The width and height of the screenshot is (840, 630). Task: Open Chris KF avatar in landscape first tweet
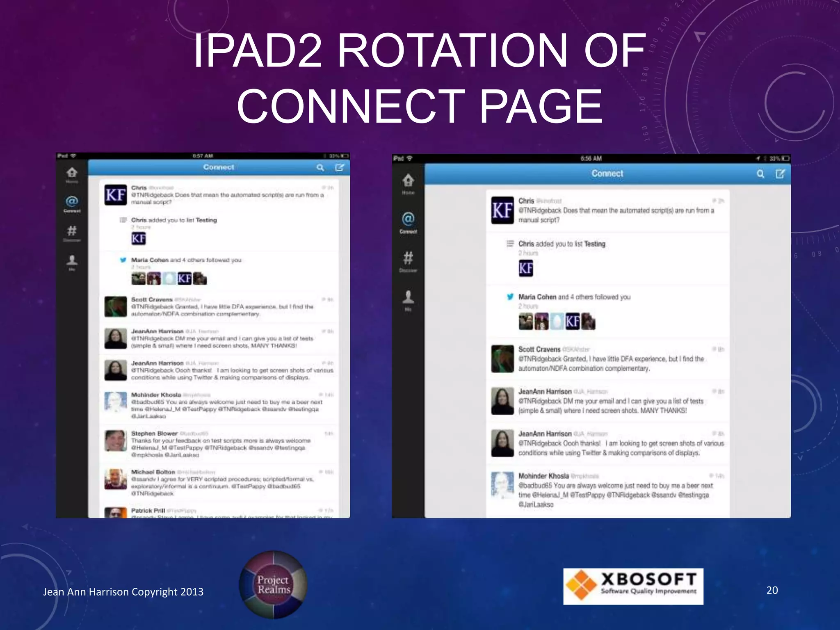click(x=502, y=210)
